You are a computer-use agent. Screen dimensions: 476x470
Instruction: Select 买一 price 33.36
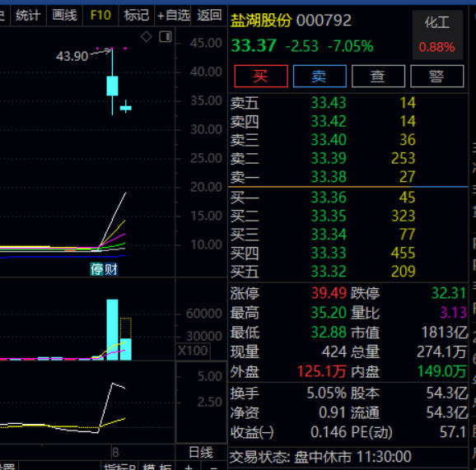[x=329, y=198]
